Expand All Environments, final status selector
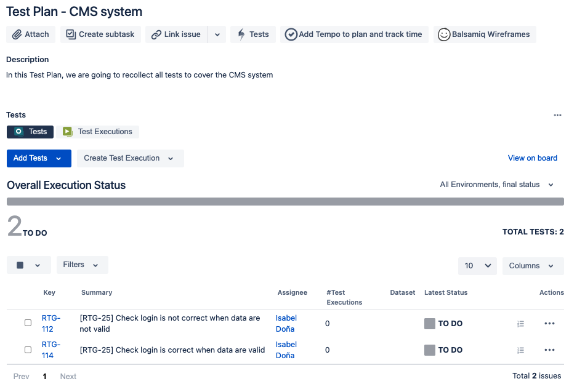Image resolution: width=577 pixels, height=392 pixels. point(497,185)
